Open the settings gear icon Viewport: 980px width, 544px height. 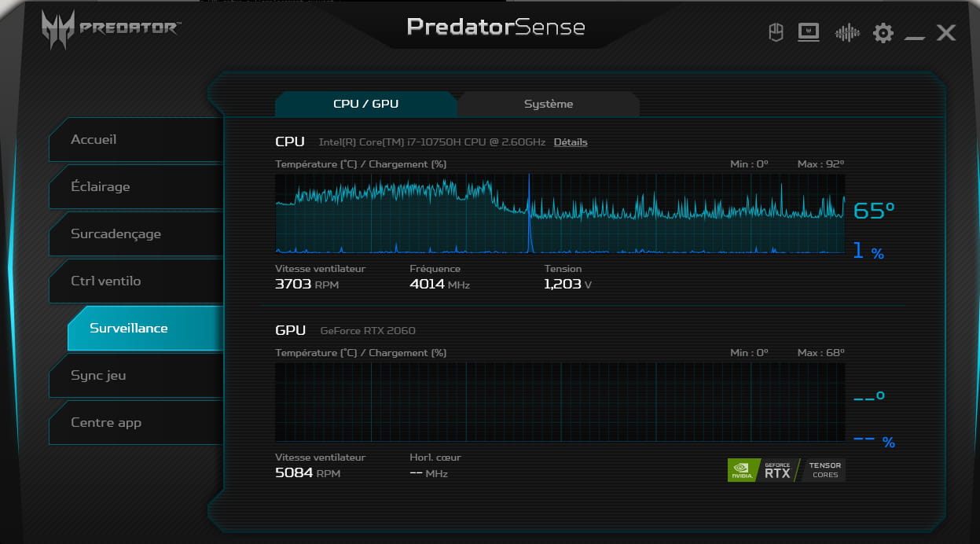[x=883, y=33]
